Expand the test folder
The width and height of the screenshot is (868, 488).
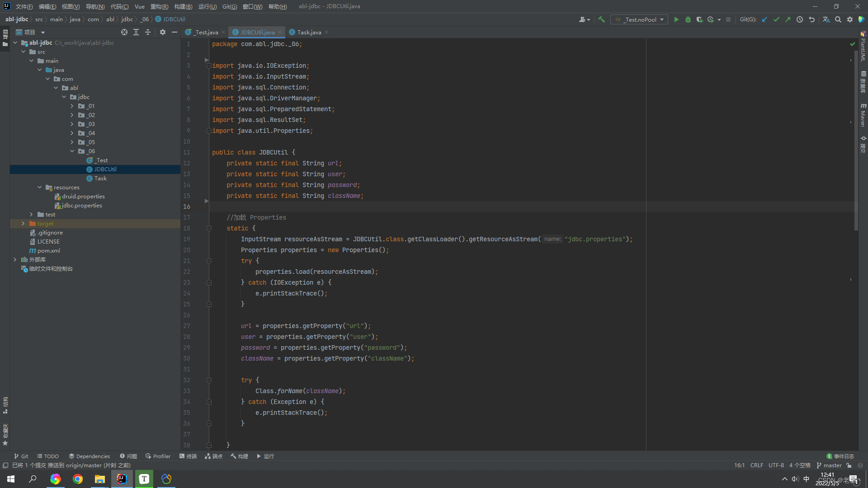31,215
